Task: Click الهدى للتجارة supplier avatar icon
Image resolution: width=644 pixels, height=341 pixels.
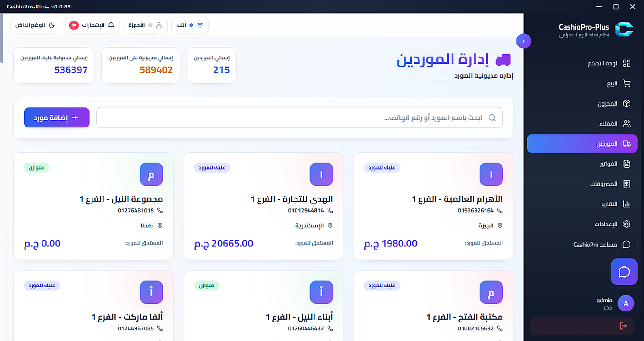Action: tap(321, 174)
